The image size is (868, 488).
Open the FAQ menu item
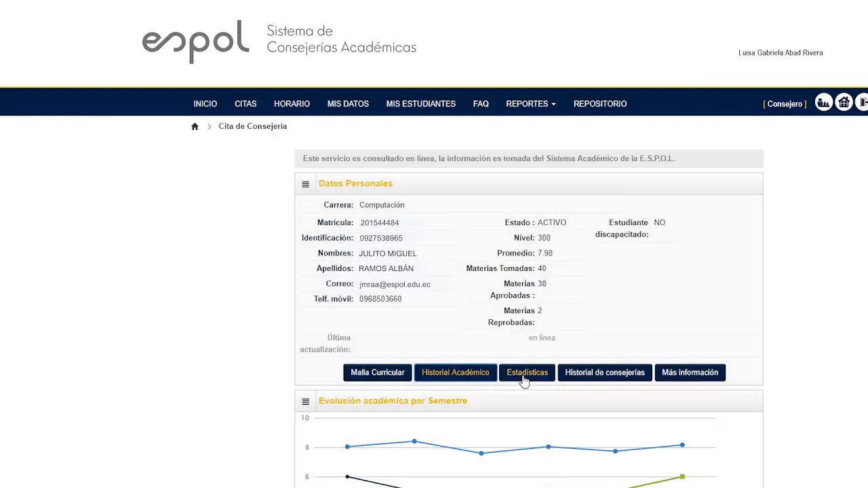[x=481, y=104]
